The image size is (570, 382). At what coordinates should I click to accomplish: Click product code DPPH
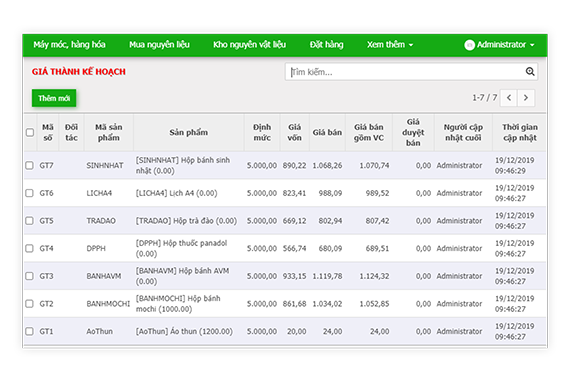click(x=96, y=248)
